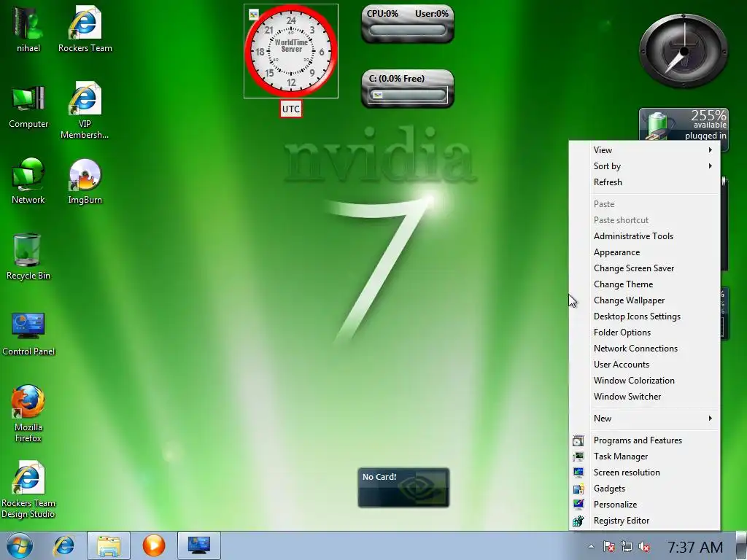Open the nihael user folder icon
Viewport: 747px width, 560px height.
pyautogui.click(x=28, y=28)
